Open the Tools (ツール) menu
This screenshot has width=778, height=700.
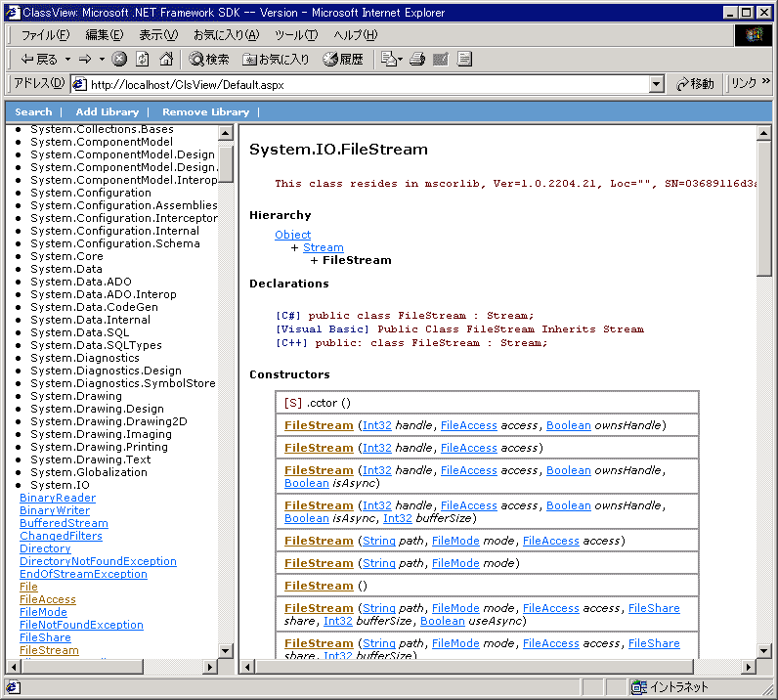pyautogui.click(x=296, y=35)
